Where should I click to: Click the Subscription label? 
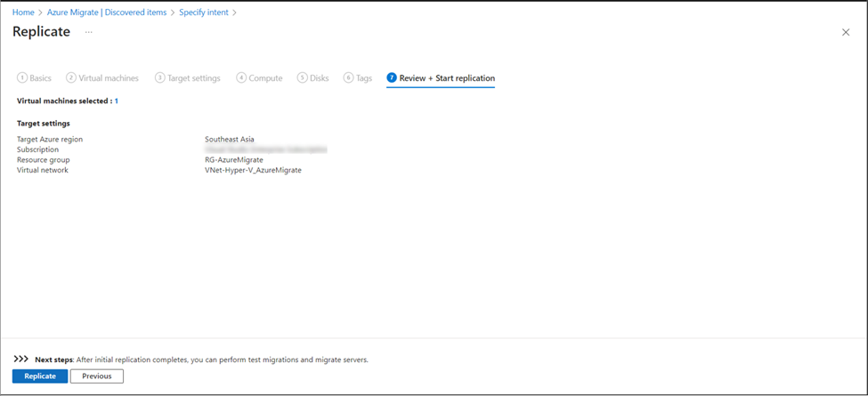point(37,150)
